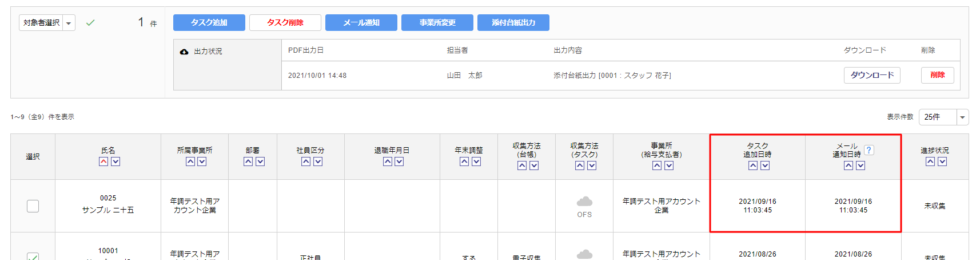Viewport: 980px width, 260px height.
Task: Sort 社員区分 column ascending
Action: point(306,161)
